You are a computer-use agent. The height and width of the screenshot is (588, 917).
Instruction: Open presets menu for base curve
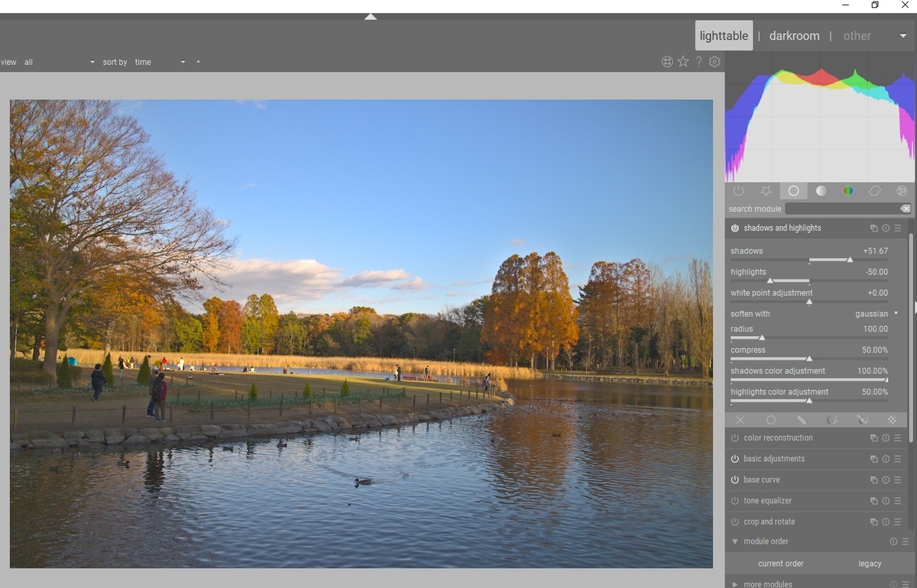coord(898,480)
